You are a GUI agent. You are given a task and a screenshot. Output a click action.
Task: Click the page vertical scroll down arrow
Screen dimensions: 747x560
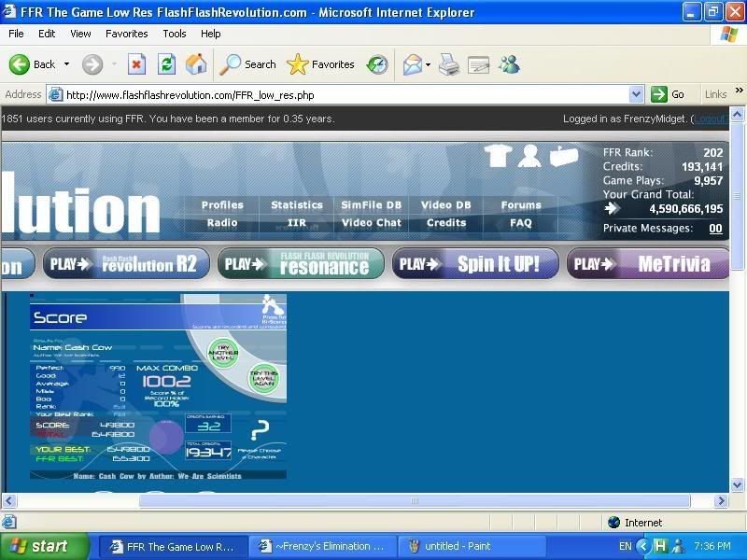point(737,485)
